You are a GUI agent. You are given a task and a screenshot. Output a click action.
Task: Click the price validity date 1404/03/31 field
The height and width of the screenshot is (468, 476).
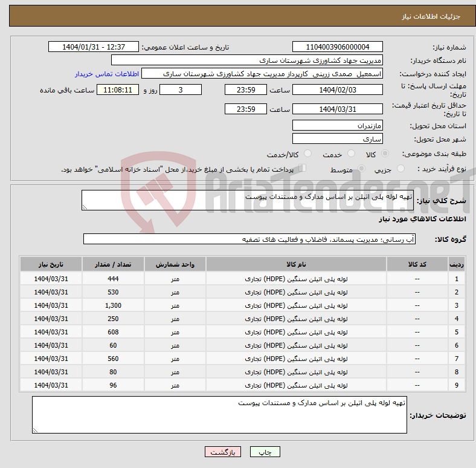coord(337,109)
